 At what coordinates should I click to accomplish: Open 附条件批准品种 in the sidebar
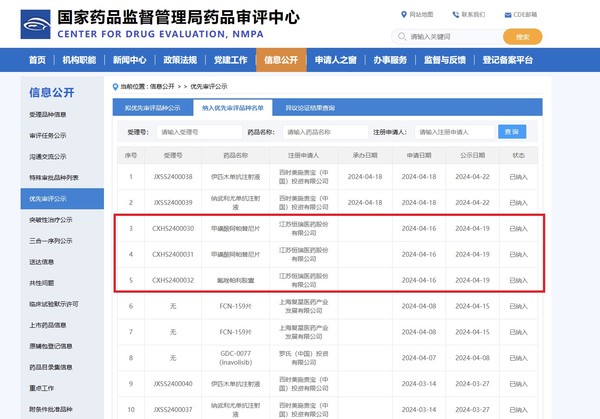51,409
